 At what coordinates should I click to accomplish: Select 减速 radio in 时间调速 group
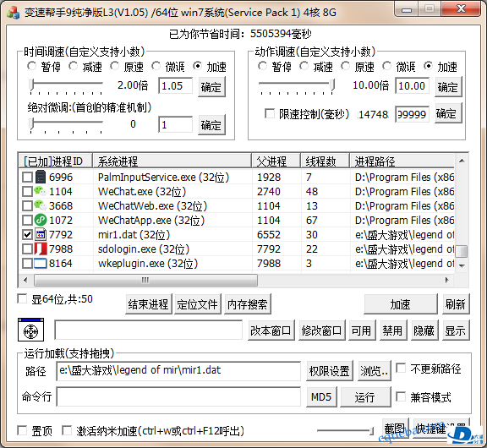click(73, 66)
